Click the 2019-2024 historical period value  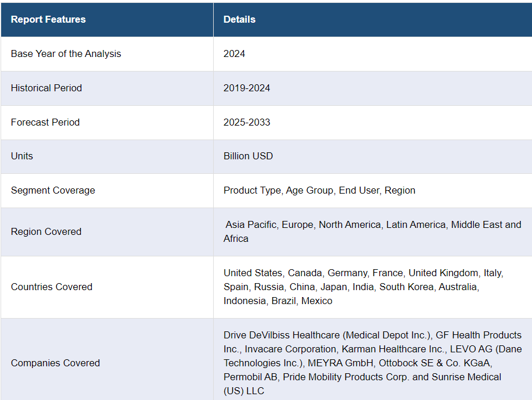247,88
